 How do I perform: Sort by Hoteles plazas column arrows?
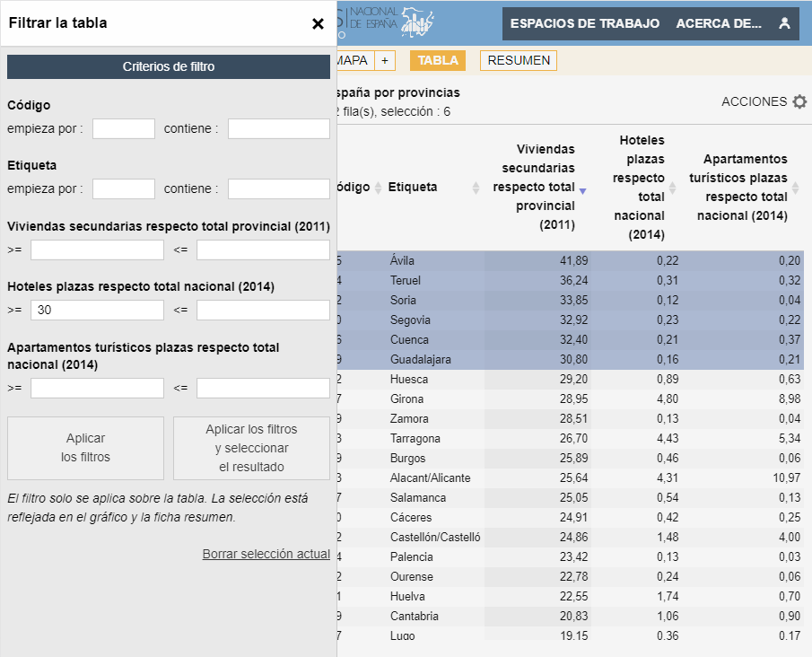(672, 188)
